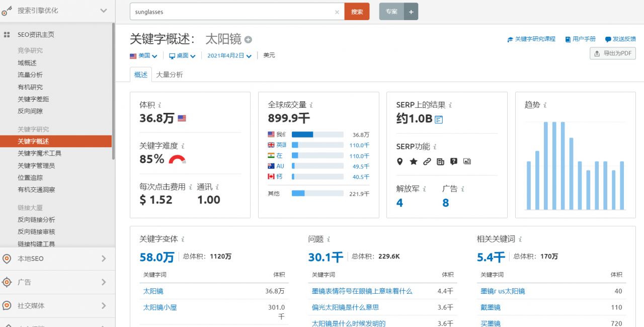
Task: Click the info icon next to 趋势
Action: [x=545, y=105]
